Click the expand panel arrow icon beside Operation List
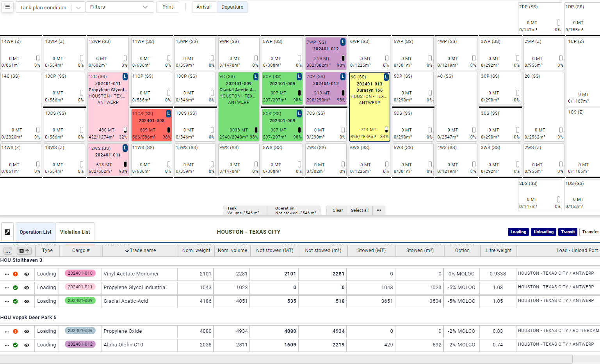 click(x=7, y=232)
